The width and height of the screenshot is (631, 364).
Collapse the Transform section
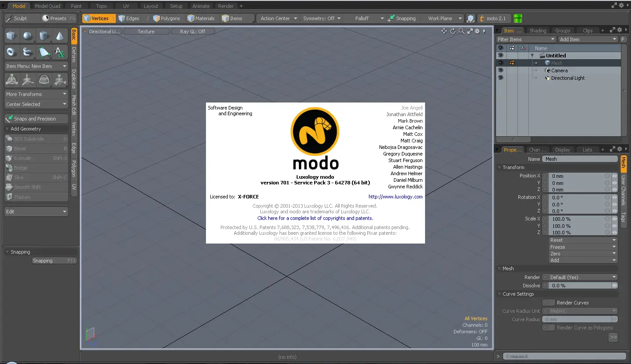click(500, 167)
